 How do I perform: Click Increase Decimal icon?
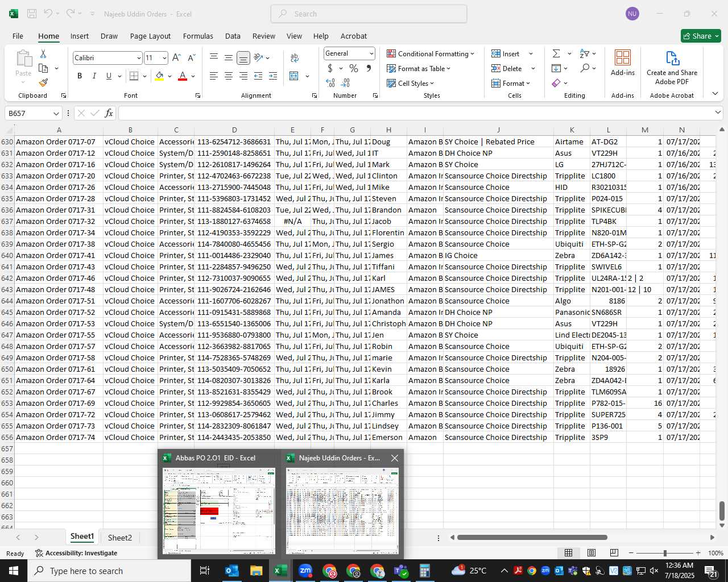coord(330,83)
